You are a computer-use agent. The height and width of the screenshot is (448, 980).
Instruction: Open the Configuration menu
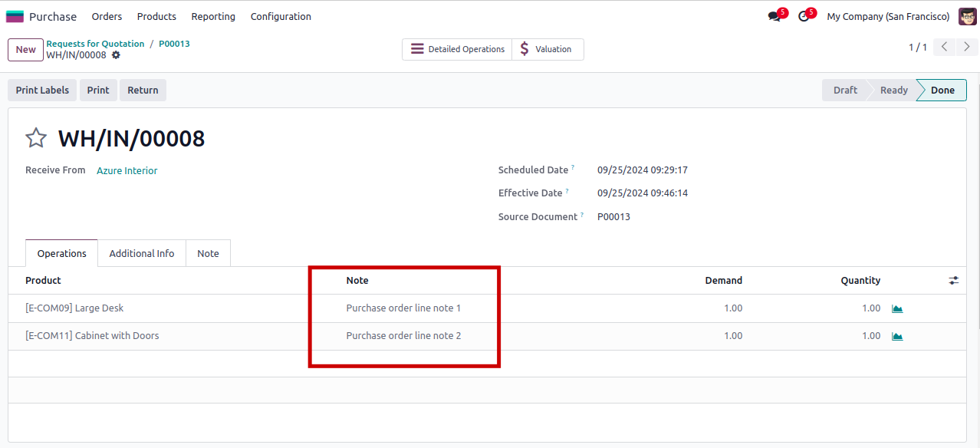click(x=281, y=16)
